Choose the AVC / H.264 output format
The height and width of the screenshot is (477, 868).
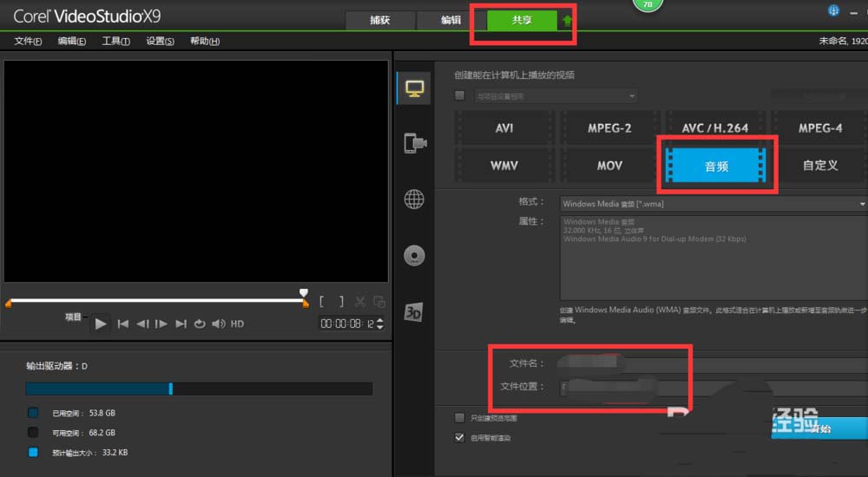tap(715, 127)
